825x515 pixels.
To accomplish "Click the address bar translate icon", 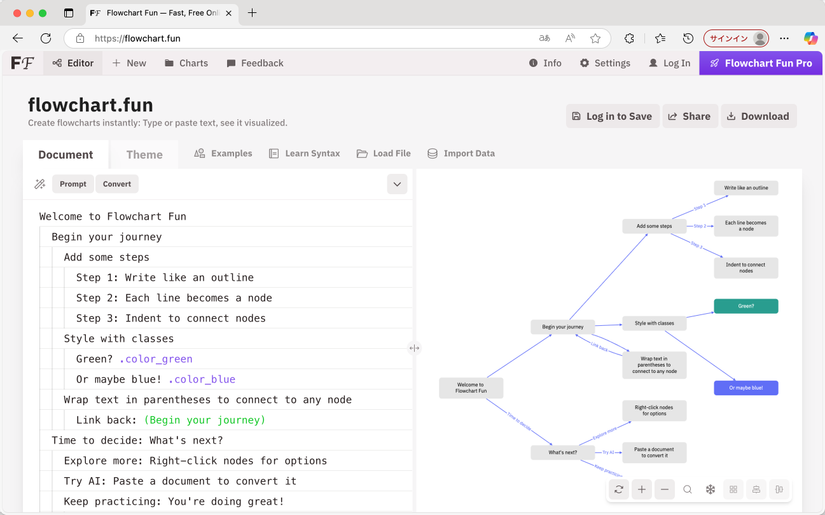I will click(545, 38).
